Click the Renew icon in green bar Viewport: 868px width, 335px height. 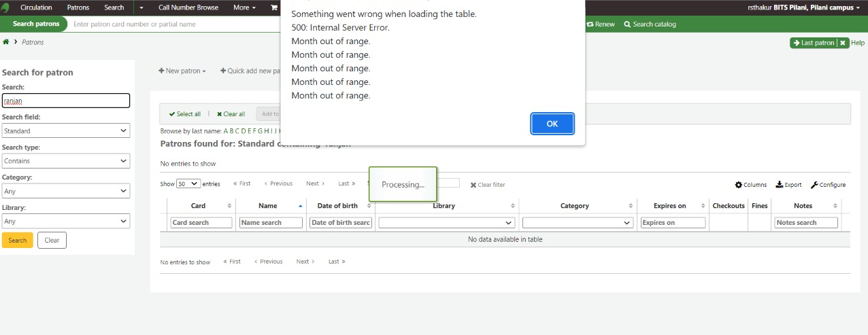[590, 24]
